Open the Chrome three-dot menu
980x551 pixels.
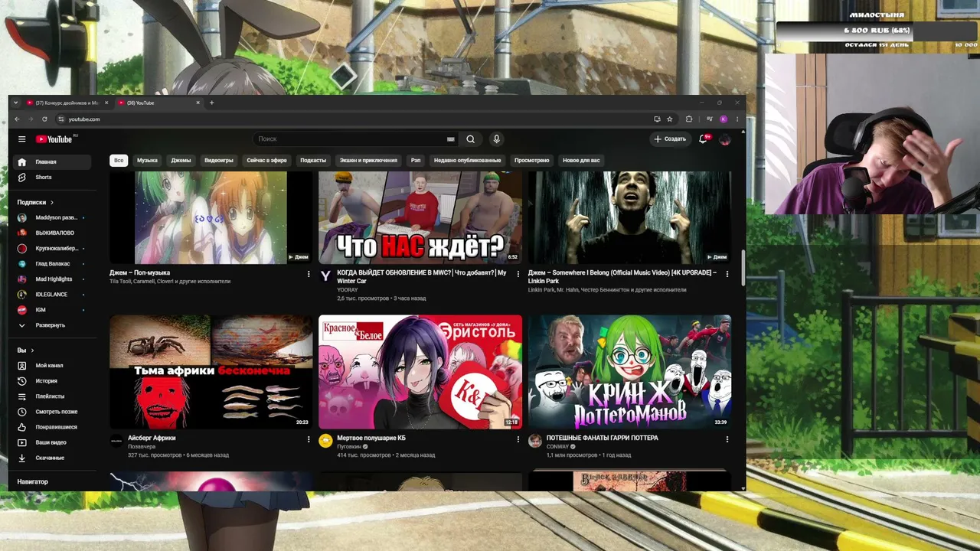coord(737,119)
